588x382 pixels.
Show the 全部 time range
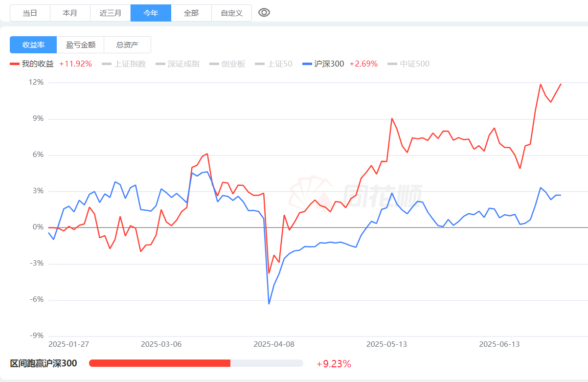coord(191,13)
